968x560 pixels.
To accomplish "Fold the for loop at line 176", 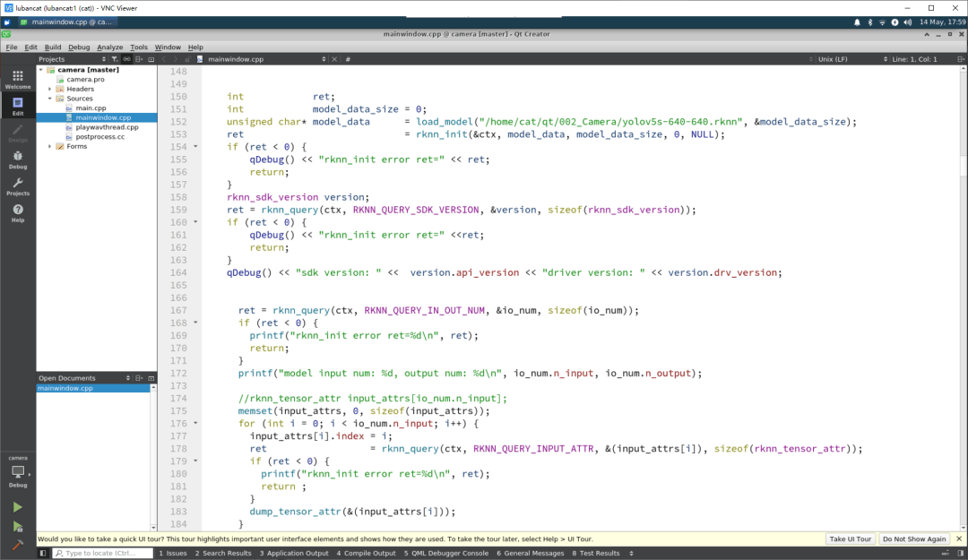I will coord(195,423).
